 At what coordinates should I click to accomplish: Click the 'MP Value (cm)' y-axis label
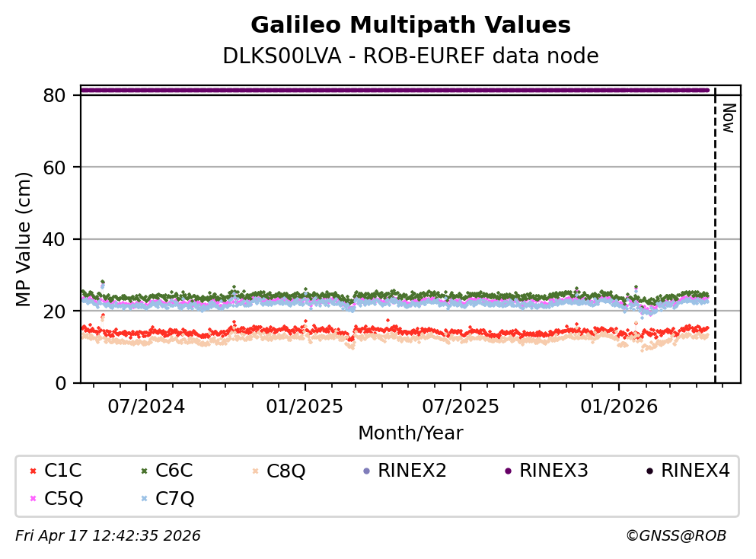point(24,239)
